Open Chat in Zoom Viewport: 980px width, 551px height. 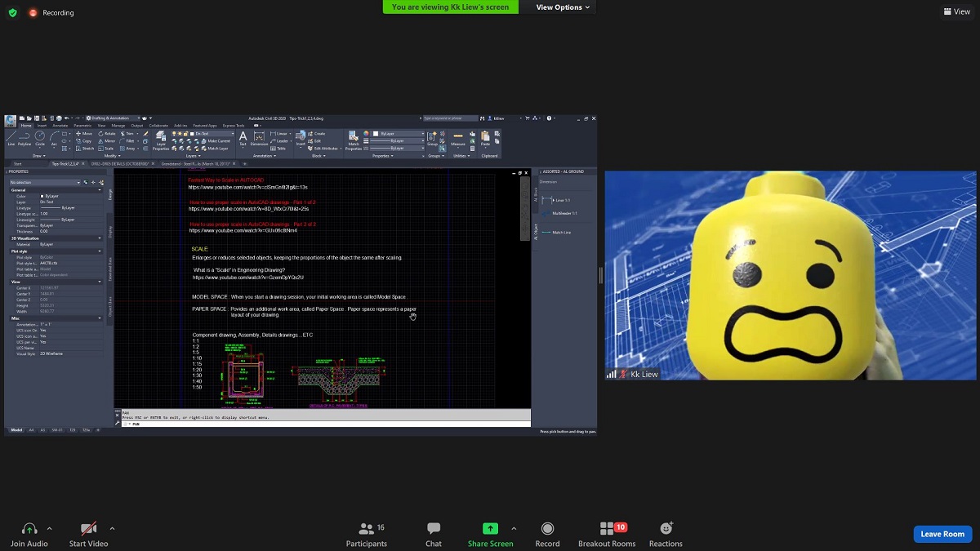pos(434,534)
